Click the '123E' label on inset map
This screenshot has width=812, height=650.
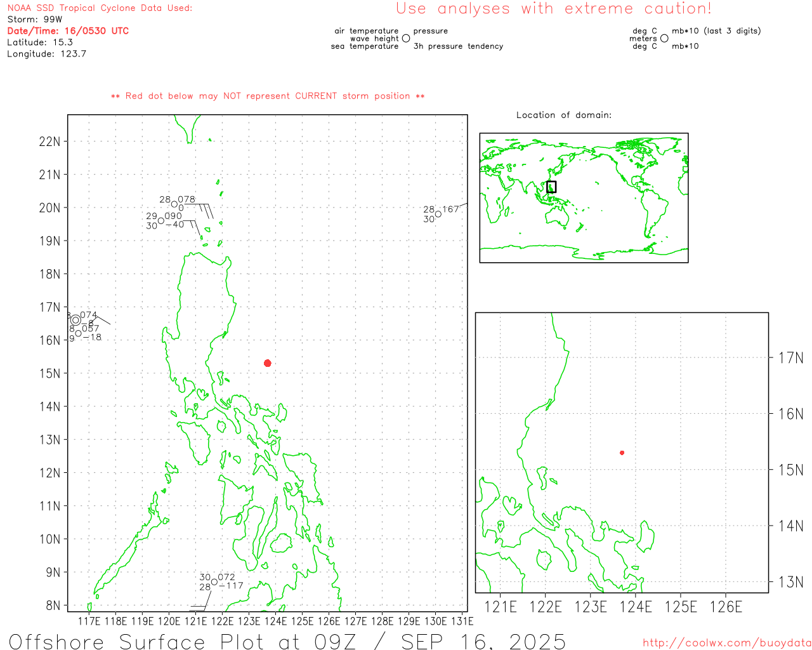591,607
